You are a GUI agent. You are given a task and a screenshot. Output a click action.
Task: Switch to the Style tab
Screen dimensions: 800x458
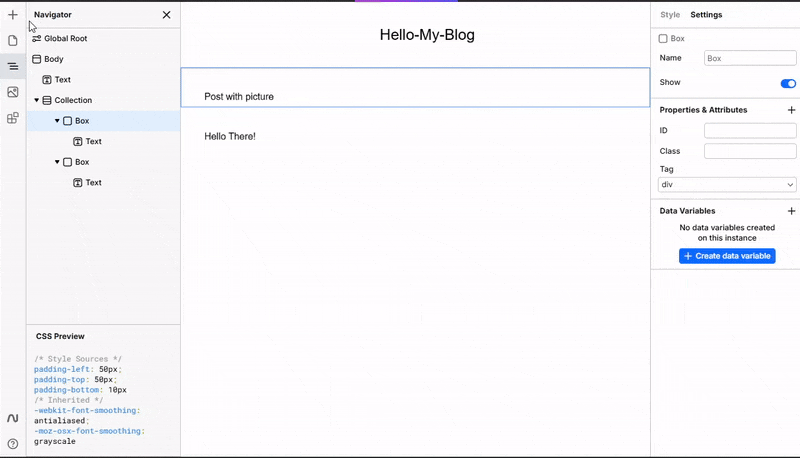pos(670,15)
